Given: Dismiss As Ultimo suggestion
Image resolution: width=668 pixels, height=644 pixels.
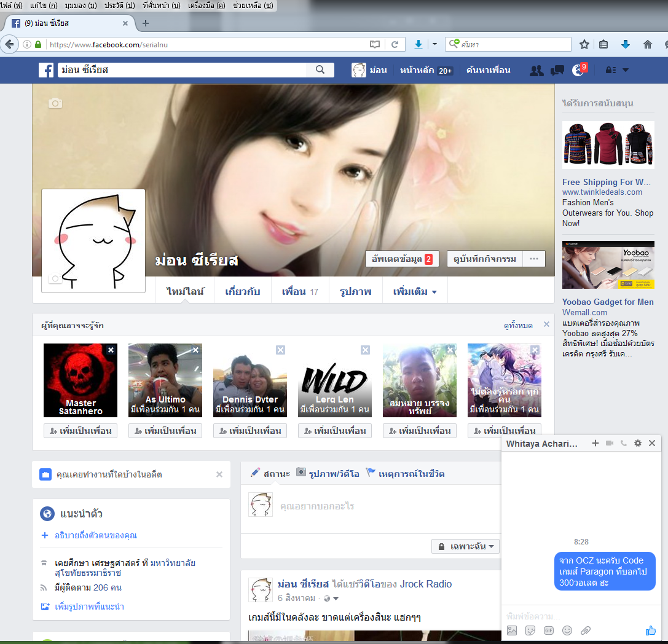Looking at the screenshot, I should pos(195,350).
